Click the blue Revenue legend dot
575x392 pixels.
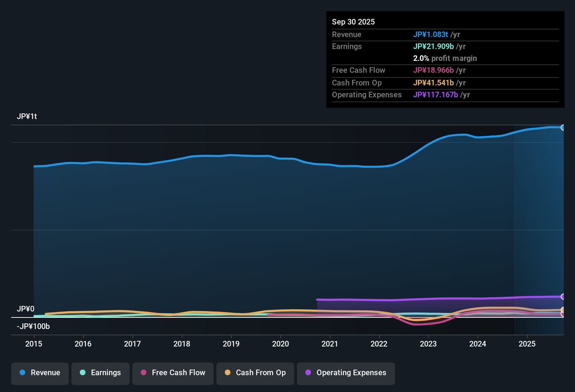(22, 373)
